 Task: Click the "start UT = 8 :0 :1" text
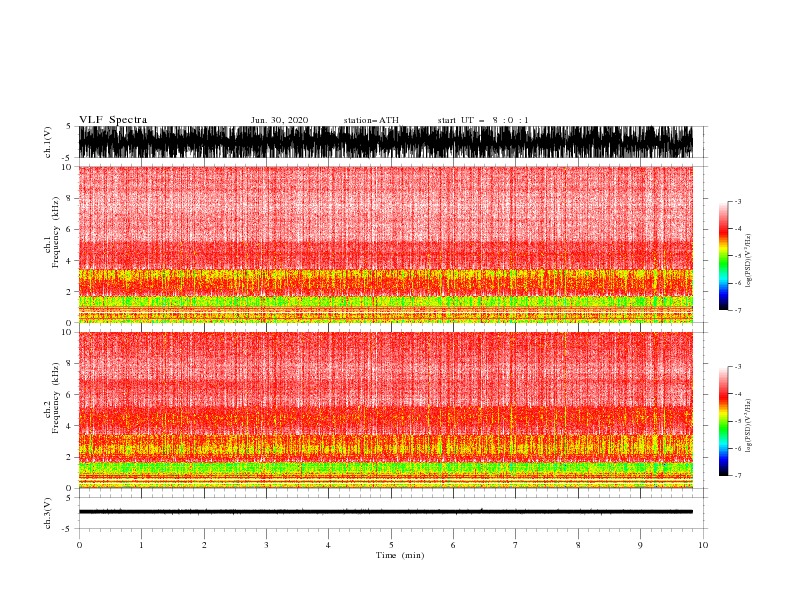point(483,120)
